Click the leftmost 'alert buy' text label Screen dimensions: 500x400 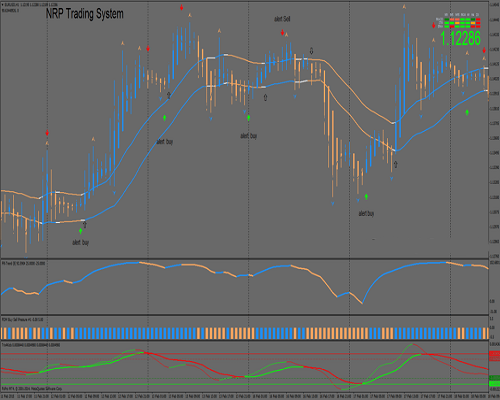coord(81,242)
